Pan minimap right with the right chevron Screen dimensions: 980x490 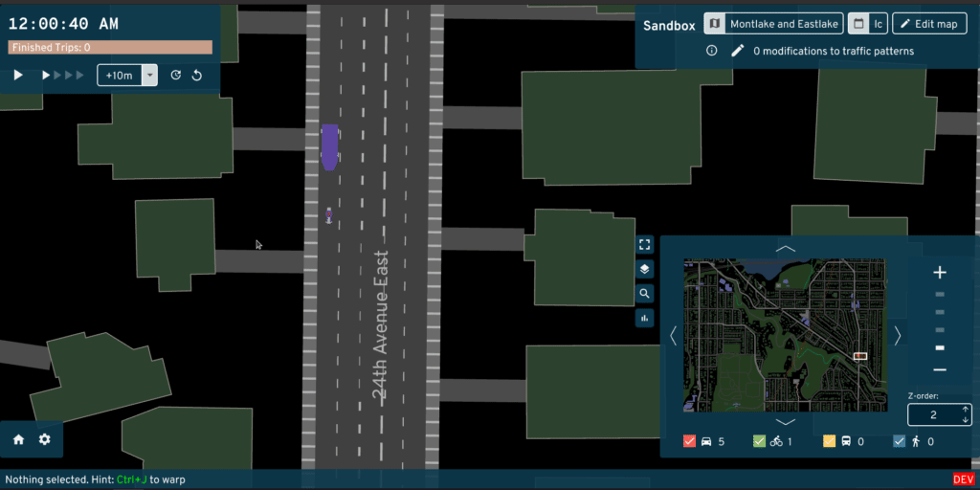pyautogui.click(x=898, y=336)
